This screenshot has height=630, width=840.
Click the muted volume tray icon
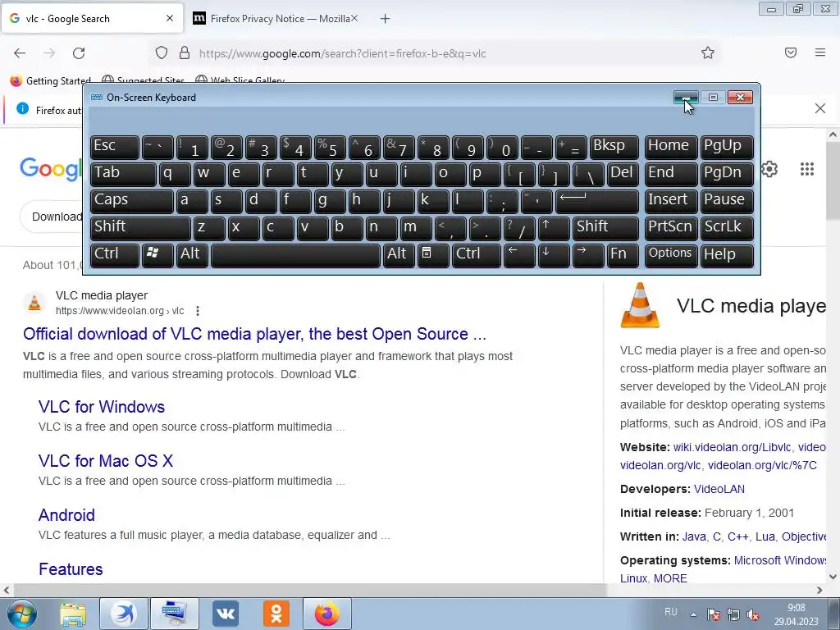pyautogui.click(x=754, y=615)
